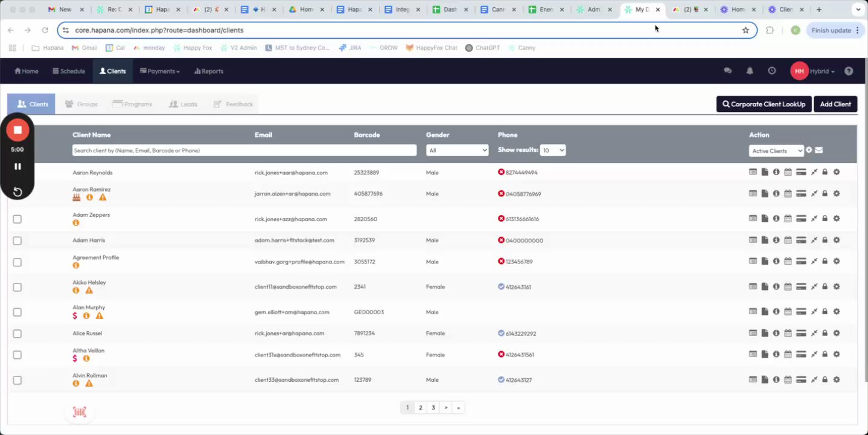The height and width of the screenshot is (435, 868).
Task: Switch to Programs tab
Action: (x=132, y=104)
